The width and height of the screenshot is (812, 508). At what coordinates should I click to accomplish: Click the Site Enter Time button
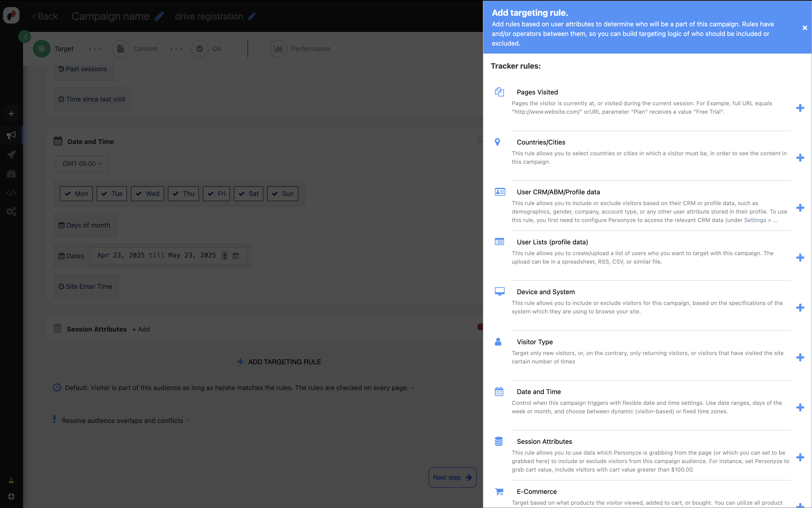tap(86, 287)
